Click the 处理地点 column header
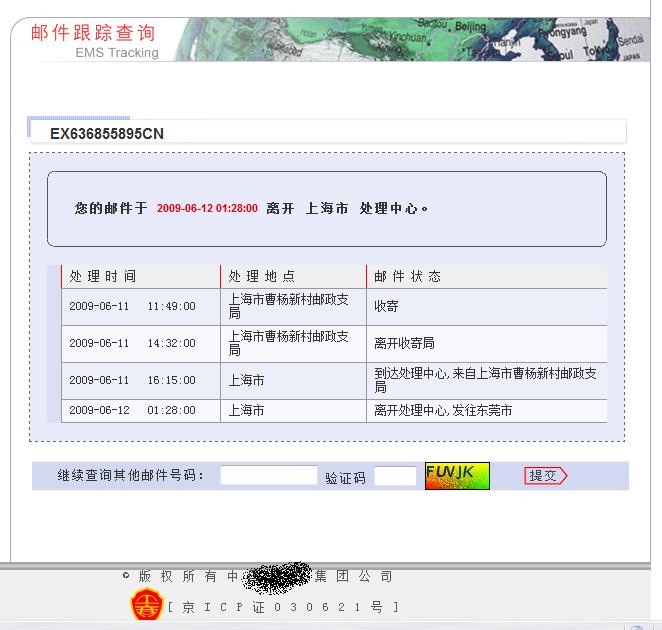 tap(293, 276)
